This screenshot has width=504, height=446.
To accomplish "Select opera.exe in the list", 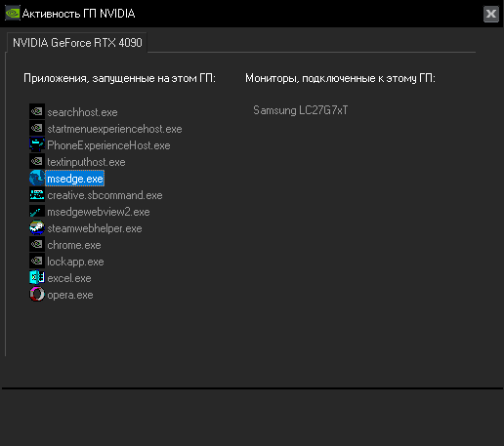I will coord(70,295).
